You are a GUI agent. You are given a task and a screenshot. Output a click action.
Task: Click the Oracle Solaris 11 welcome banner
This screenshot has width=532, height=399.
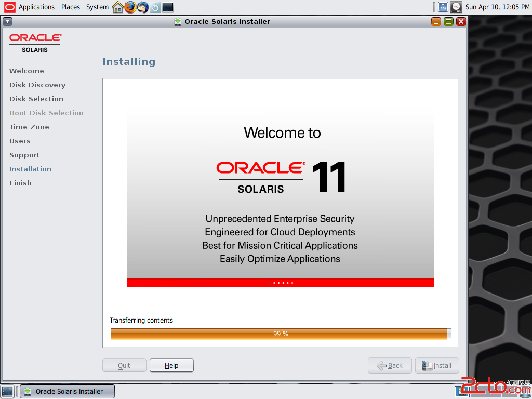click(280, 197)
